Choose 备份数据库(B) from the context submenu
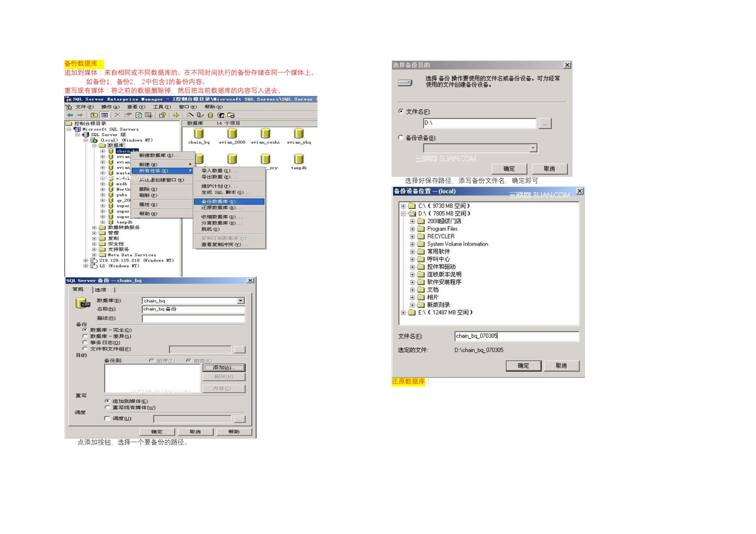 (229, 201)
